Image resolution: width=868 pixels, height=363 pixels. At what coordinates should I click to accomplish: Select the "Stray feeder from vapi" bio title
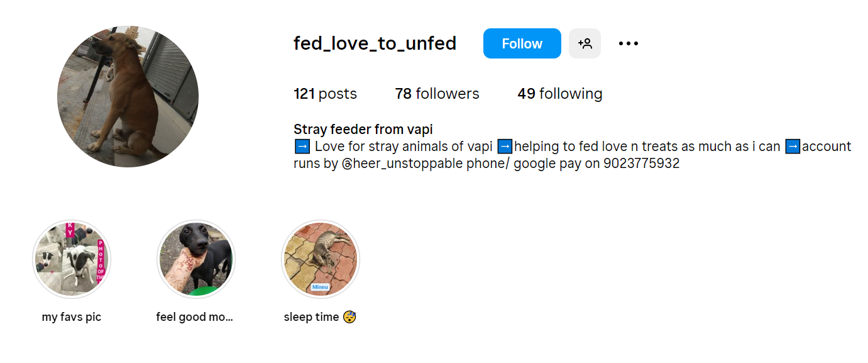pyautogui.click(x=363, y=130)
